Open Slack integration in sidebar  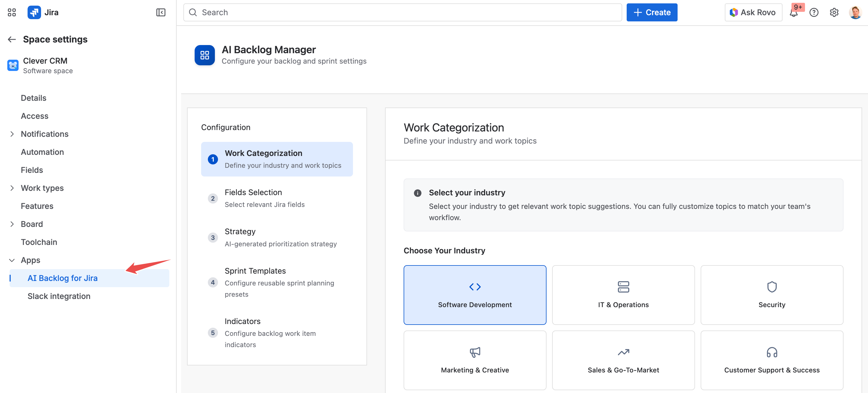tap(59, 296)
